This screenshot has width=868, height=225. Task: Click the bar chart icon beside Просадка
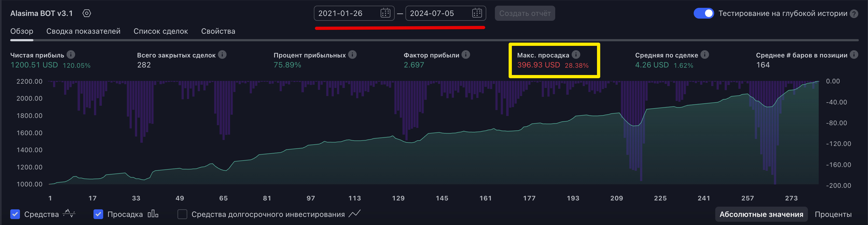(x=153, y=213)
